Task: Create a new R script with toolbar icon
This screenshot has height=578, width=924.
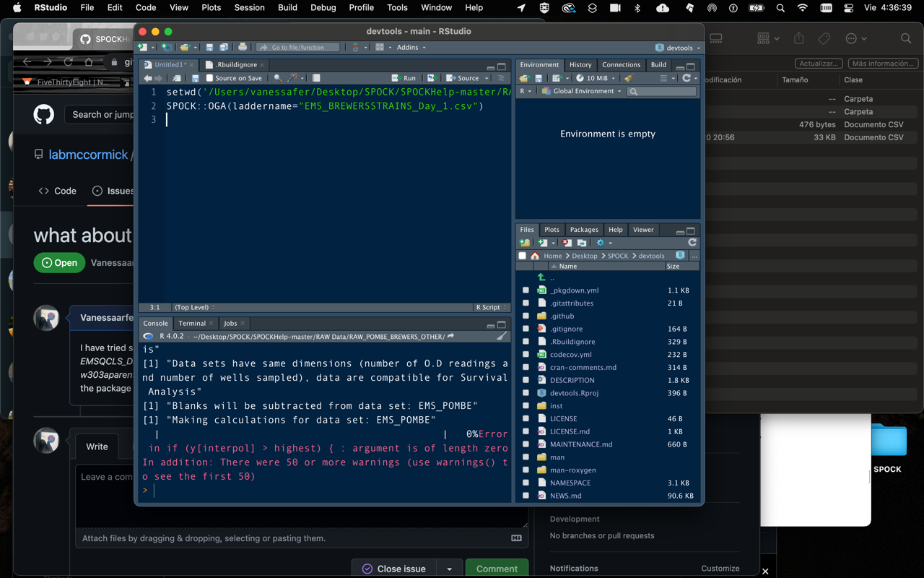Action: 142,46
